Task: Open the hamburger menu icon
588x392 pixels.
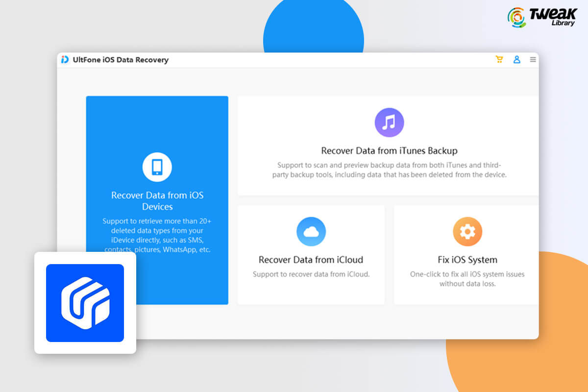Action: (533, 59)
